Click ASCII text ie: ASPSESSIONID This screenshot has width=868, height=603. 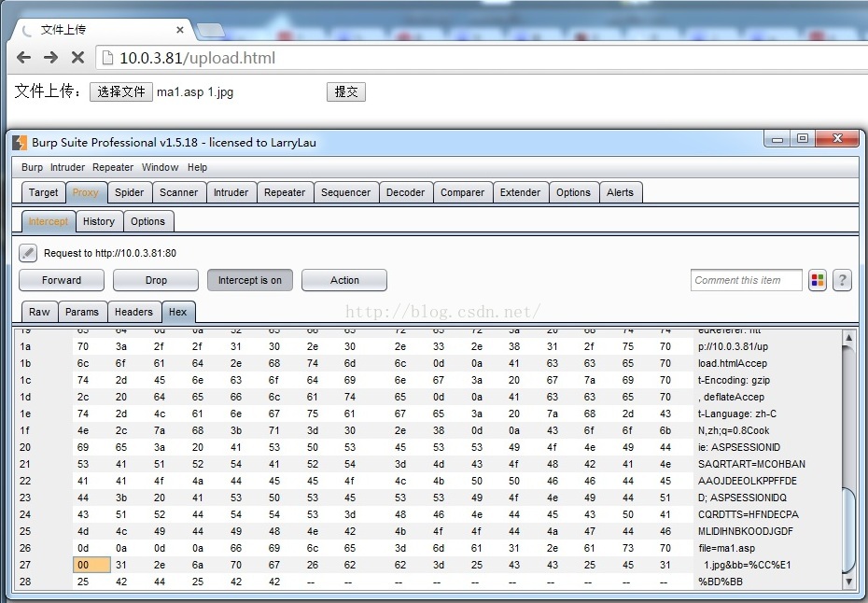pos(739,447)
